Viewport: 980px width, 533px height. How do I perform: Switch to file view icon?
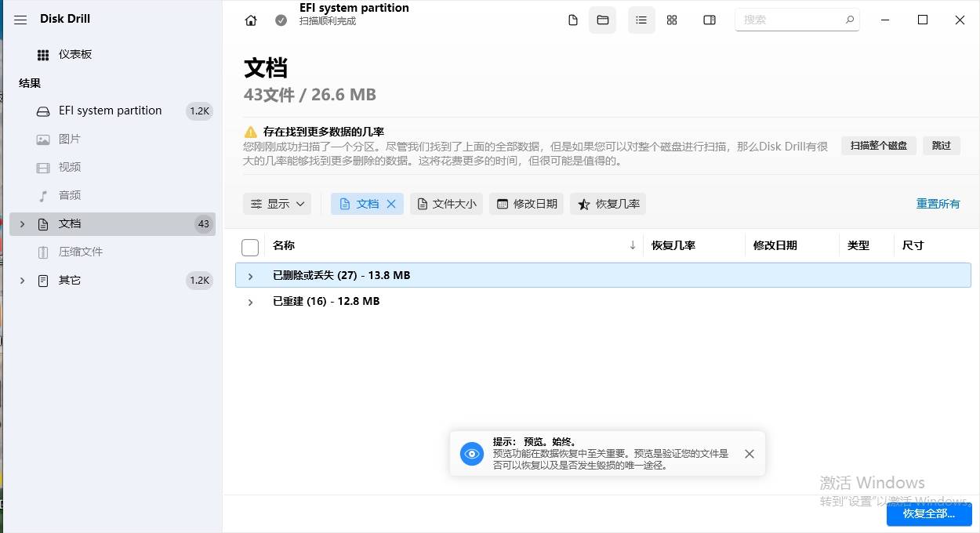573,20
